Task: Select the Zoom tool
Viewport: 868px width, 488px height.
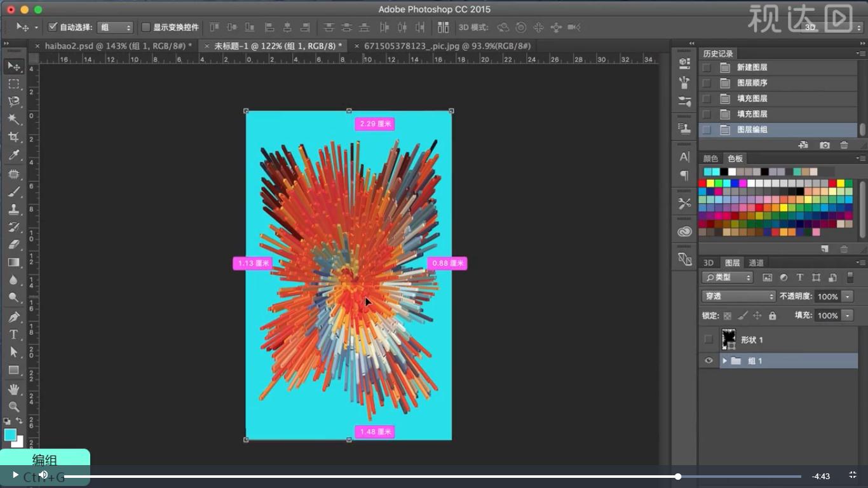Action: tap(13, 407)
